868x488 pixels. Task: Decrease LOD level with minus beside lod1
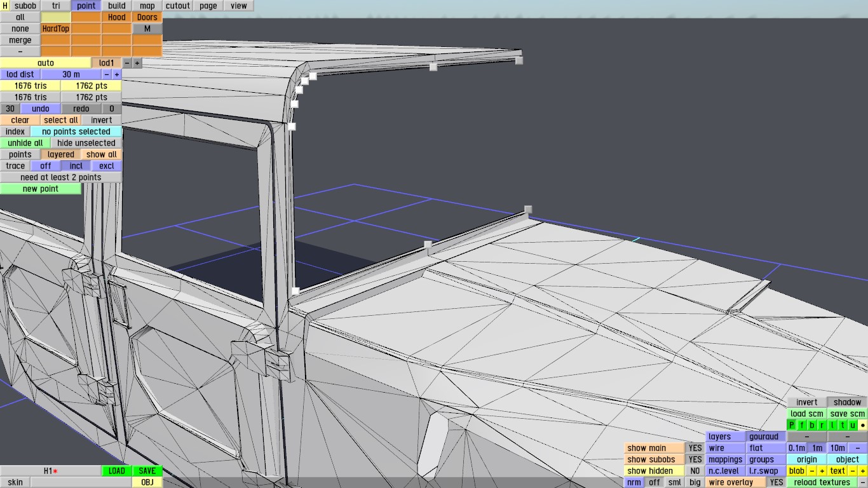127,63
